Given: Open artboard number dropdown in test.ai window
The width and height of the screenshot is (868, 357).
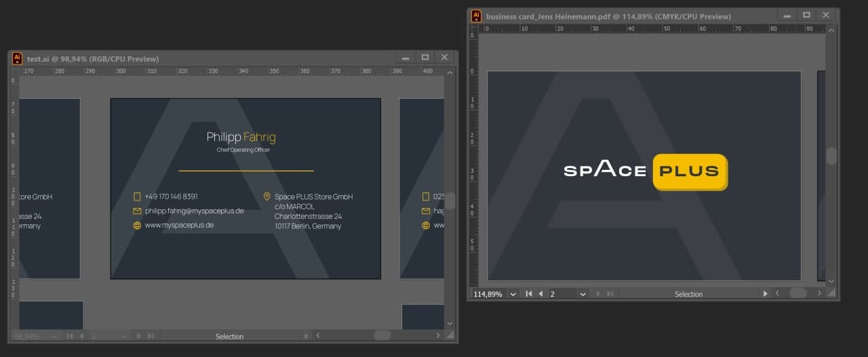Looking at the screenshot, I should coord(123,336).
